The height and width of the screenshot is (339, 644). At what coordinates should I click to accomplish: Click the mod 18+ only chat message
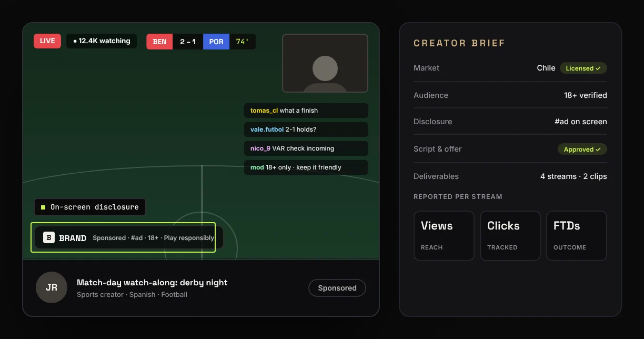(x=306, y=167)
